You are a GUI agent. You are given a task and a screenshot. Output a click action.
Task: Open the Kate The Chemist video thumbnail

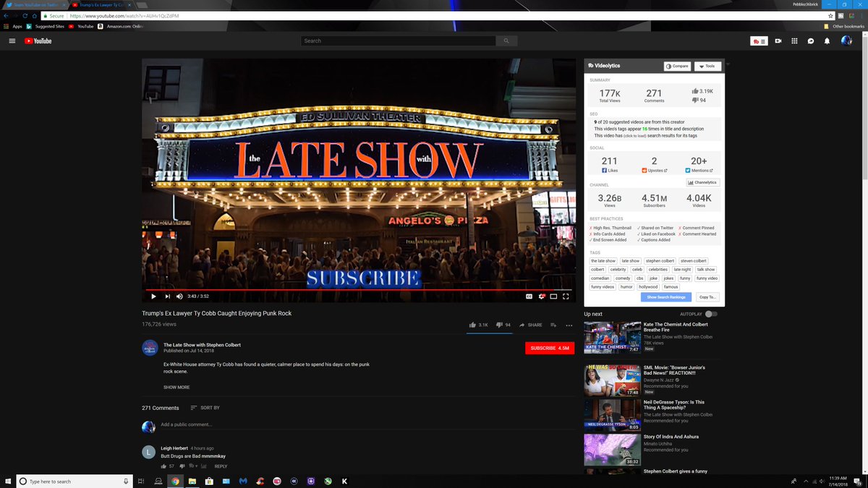(613, 338)
